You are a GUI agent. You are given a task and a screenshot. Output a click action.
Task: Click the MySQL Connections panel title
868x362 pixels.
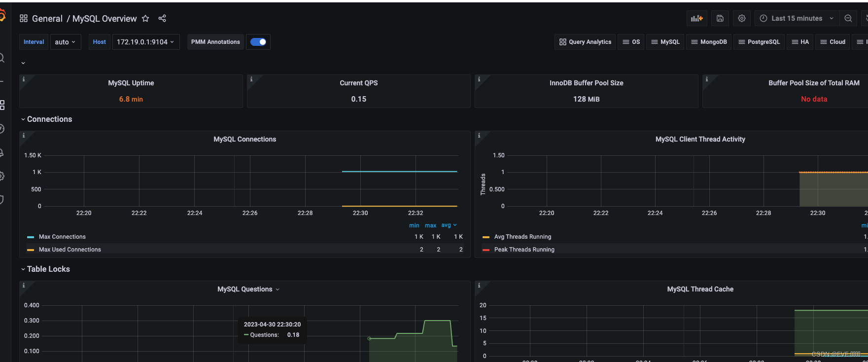point(245,140)
